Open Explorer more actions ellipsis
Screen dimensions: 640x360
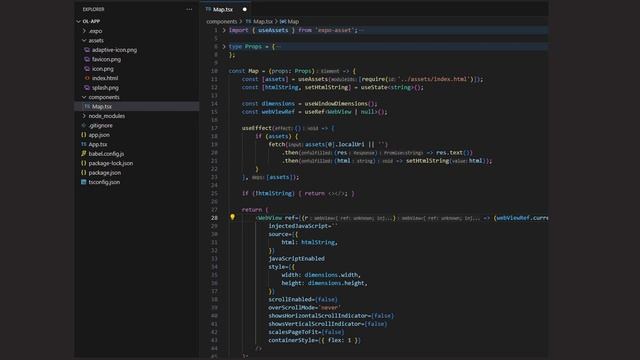click(x=189, y=9)
